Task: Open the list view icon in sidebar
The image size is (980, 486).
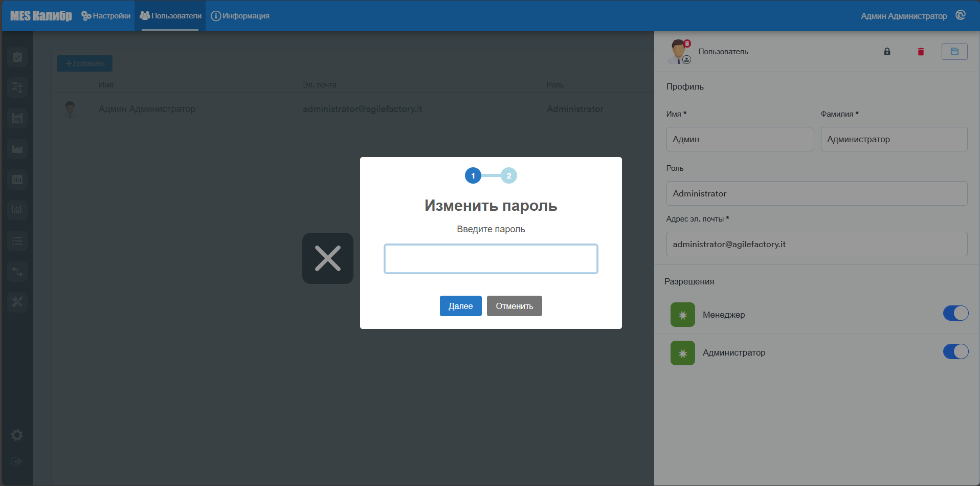Action: pos(17,240)
